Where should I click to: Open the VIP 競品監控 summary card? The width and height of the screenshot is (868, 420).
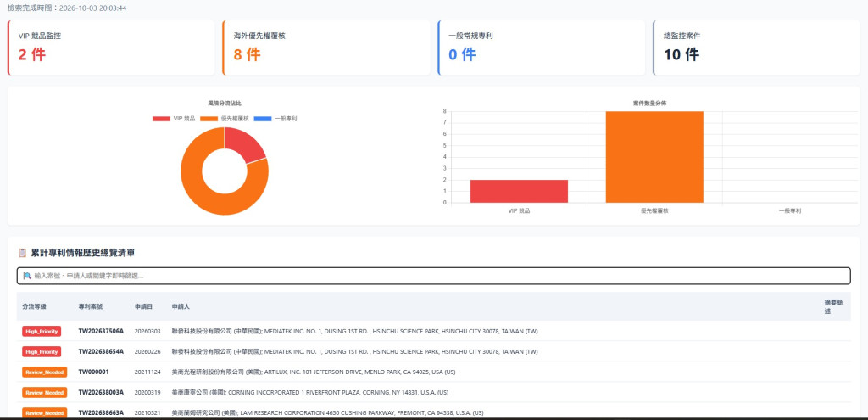[111, 48]
